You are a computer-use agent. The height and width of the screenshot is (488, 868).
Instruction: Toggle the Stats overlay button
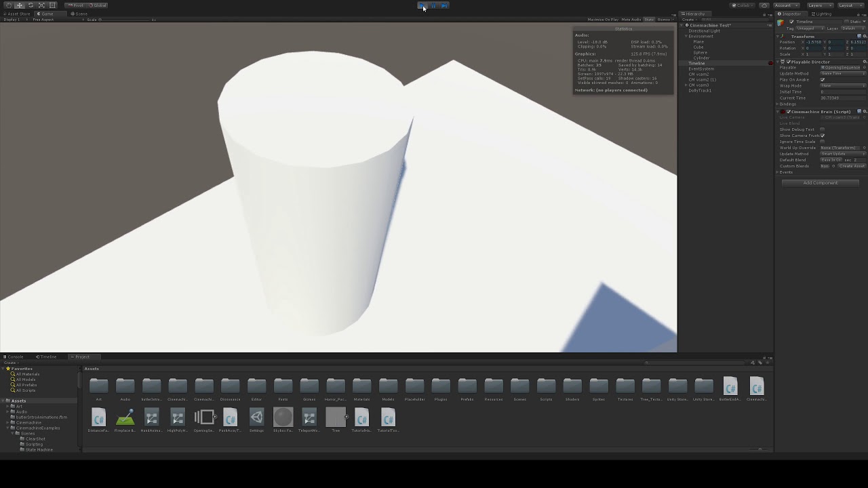point(649,20)
